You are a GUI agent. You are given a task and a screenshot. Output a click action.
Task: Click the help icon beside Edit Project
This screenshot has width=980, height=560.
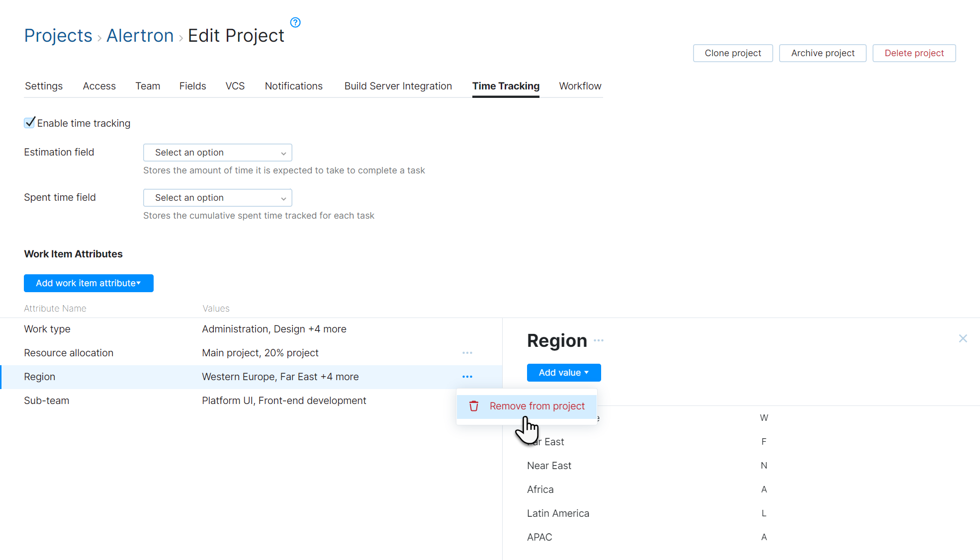(x=295, y=22)
